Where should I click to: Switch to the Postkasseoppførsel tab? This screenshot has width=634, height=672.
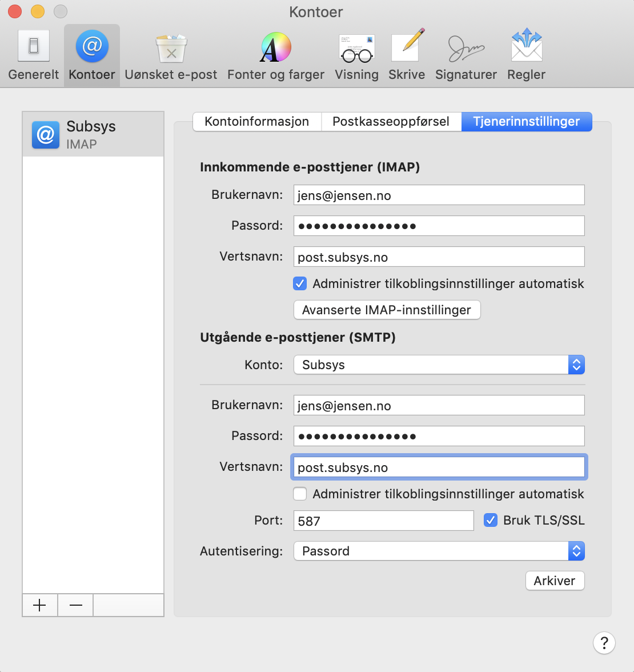[x=391, y=122]
